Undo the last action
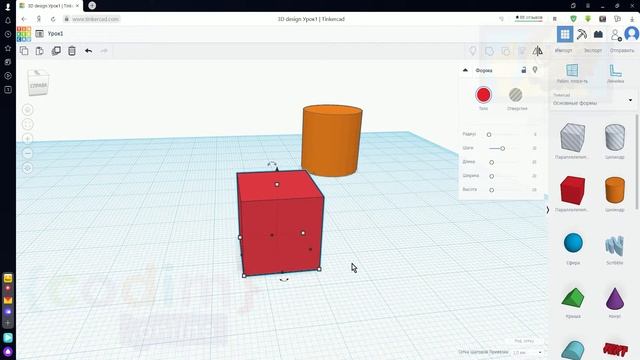This screenshot has width=640, height=360. (89, 51)
